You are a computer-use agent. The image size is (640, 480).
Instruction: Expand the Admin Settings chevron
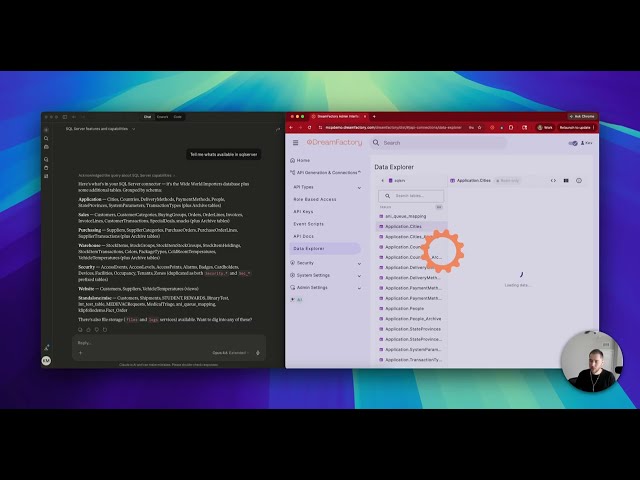[x=359, y=288]
